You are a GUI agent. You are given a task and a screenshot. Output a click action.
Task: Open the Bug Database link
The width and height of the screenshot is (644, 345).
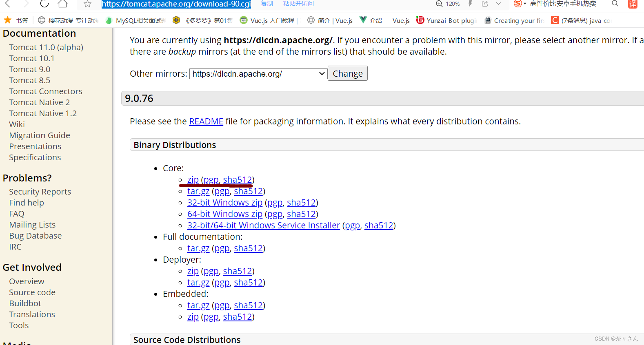(x=36, y=236)
